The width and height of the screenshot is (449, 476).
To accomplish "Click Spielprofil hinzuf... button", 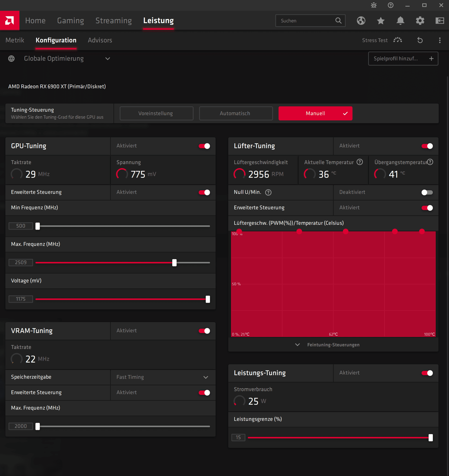I will tap(403, 59).
